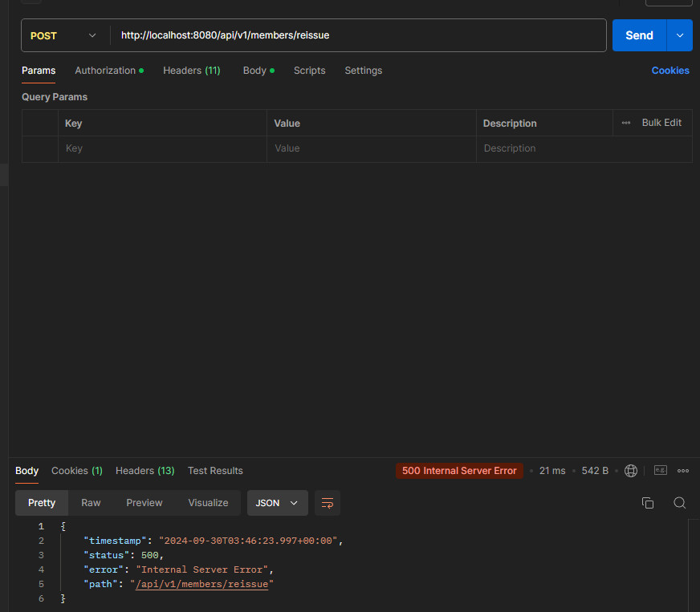The image size is (700, 612).
Task: Toggle line wrapping in the response viewer
Action: [x=327, y=503]
